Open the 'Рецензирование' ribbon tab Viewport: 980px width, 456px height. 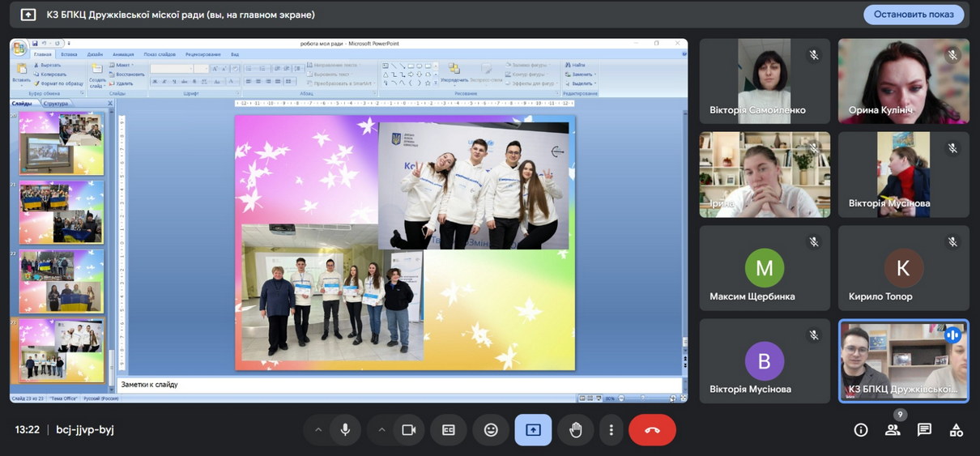(203, 54)
